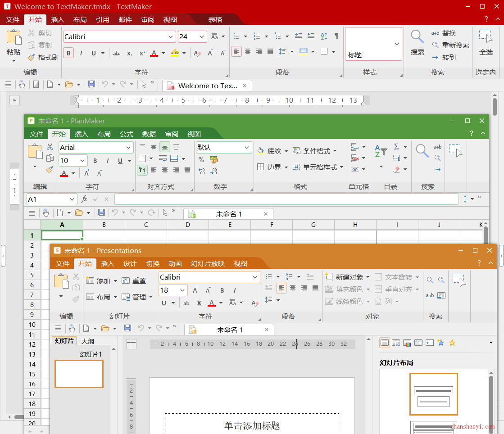504x434 pixels.
Task: Open the 幻灯片放映 tab in Presentations
Action: [207, 263]
